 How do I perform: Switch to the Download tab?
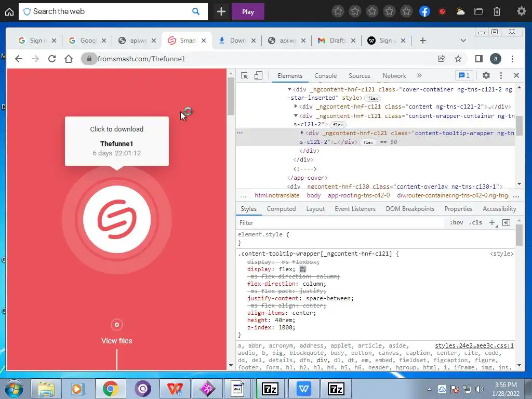[x=237, y=41]
